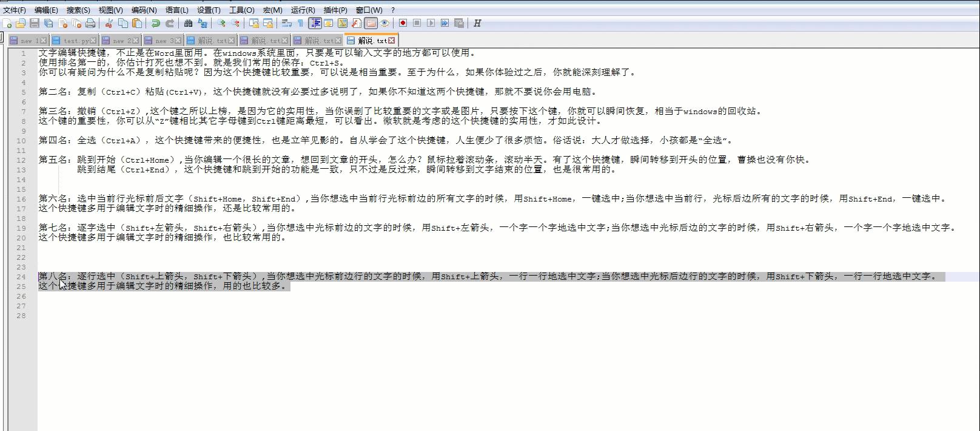Switch to the new 3 tab
The height and width of the screenshot is (431, 980).
[164, 41]
